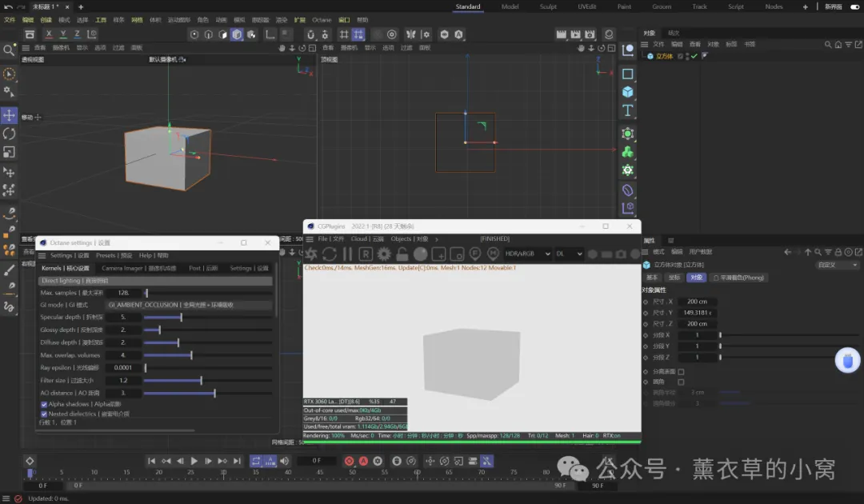Viewport: 864px width, 504px height.
Task: Click the coordinate system icon next to Z
Action: coord(92,34)
